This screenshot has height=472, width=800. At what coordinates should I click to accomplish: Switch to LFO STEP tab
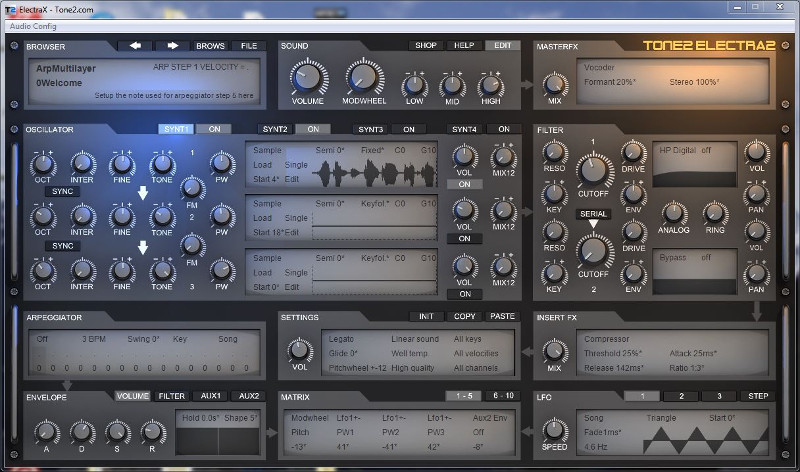coord(758,396)
